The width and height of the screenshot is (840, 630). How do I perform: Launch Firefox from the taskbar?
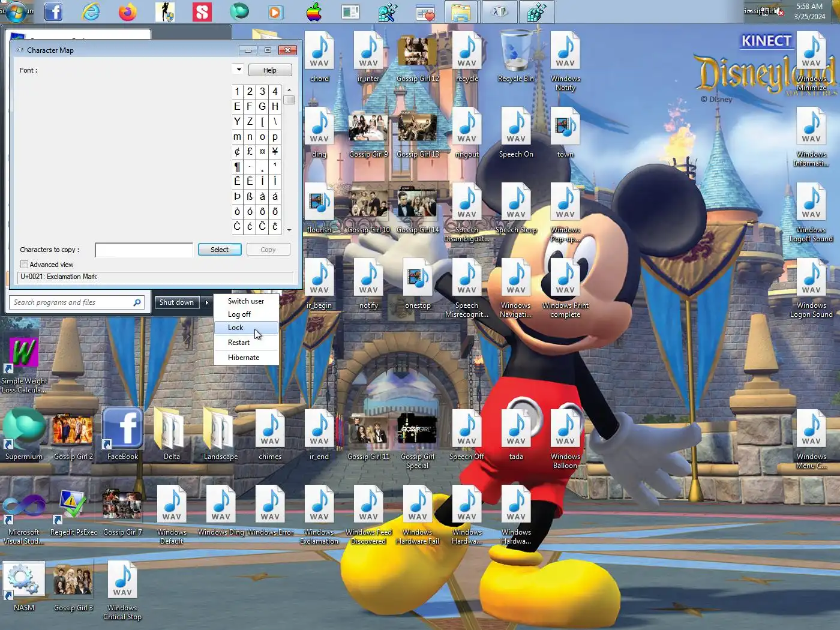pyautogui.click(x=128, y=11)
